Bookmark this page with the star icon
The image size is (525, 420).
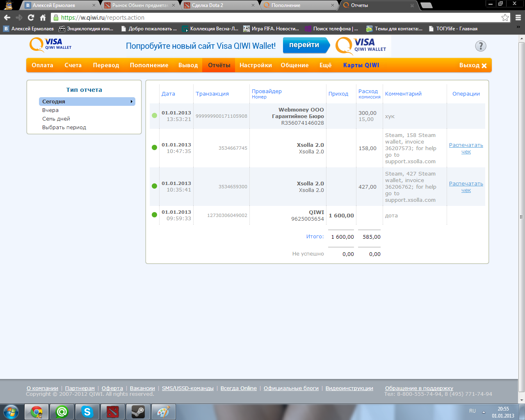505,18
